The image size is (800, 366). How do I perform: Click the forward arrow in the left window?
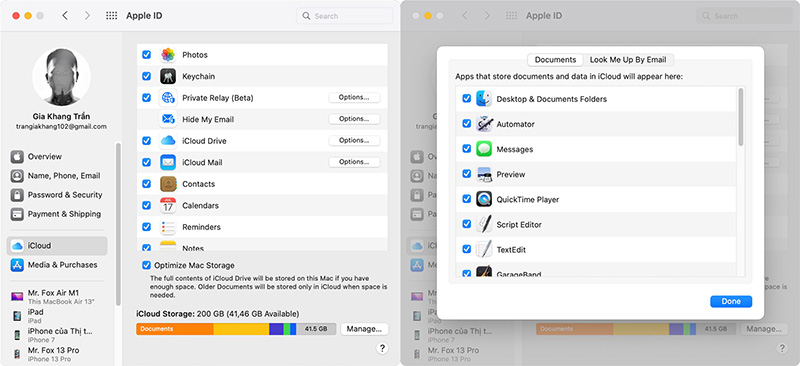[87, 16]
